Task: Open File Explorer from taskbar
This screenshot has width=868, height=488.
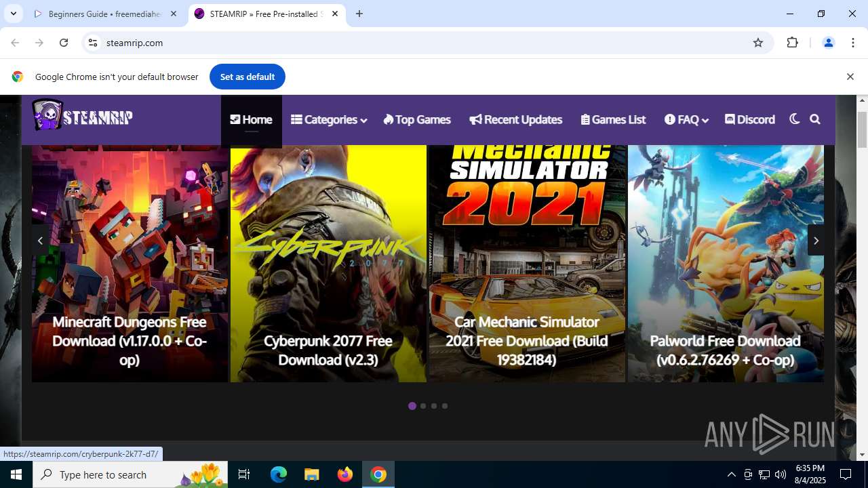Action: pyautogui.click(x=311, y=474)
